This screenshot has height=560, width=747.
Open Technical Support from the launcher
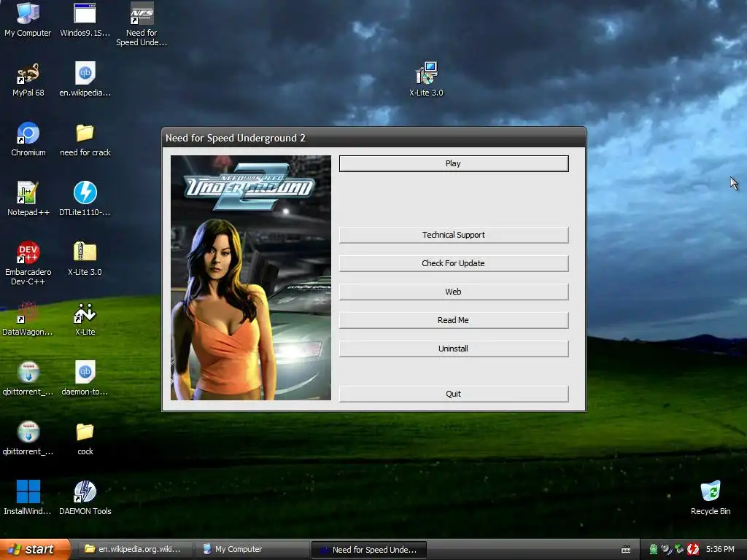[x=454, y=235]
